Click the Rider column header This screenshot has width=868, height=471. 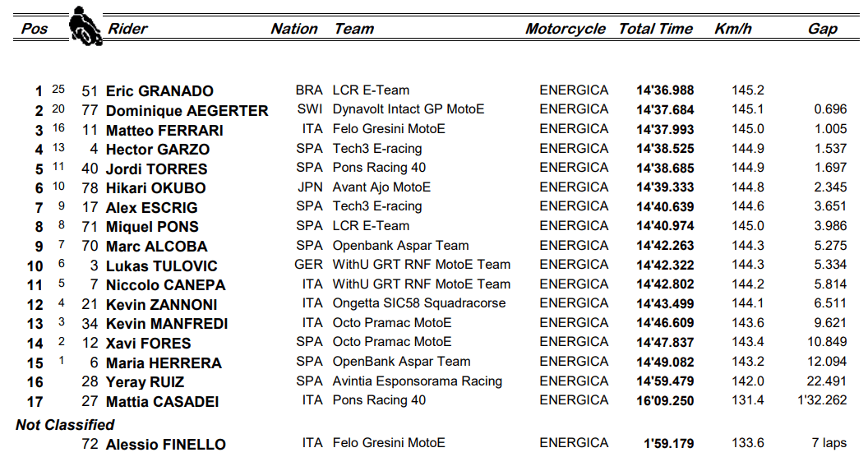point(127,29)
